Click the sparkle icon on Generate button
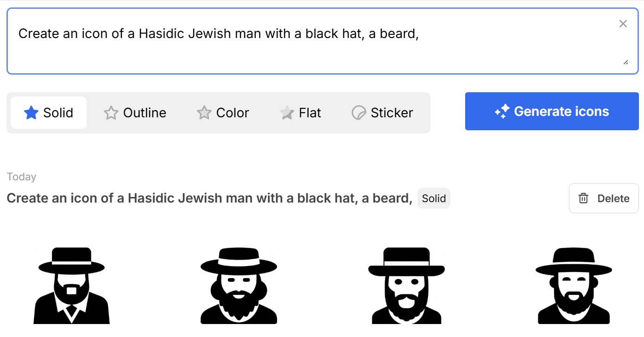 [x=502, y=112]
